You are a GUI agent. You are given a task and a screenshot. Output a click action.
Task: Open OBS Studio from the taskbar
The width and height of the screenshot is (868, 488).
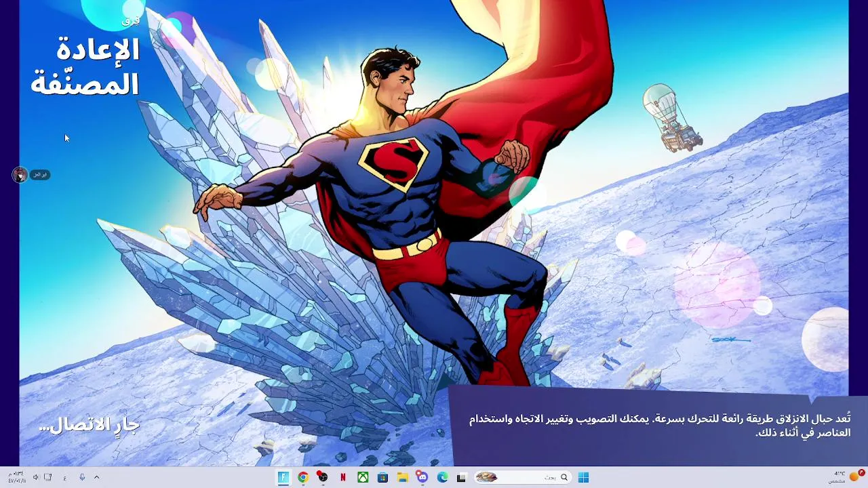(323, 477)
